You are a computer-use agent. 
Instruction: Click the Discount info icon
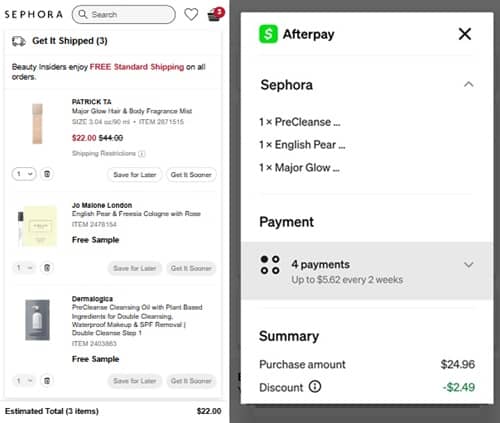click(315, 387)
